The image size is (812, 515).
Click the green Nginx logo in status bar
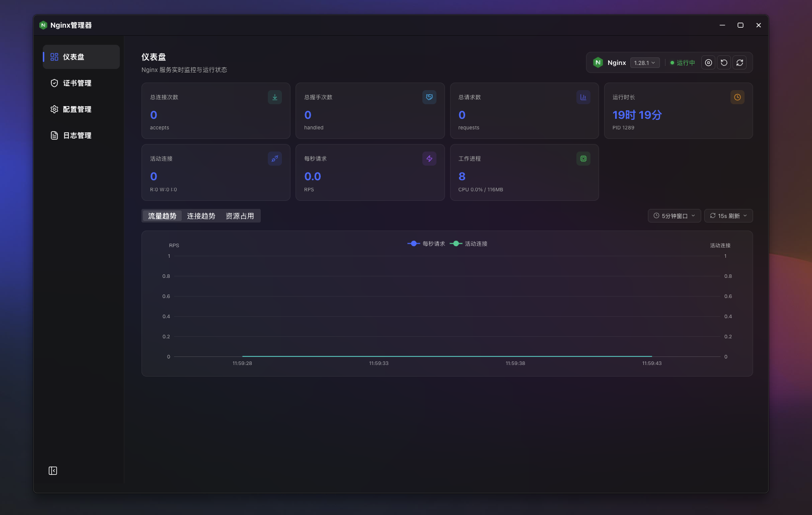(x=598, y=62)
